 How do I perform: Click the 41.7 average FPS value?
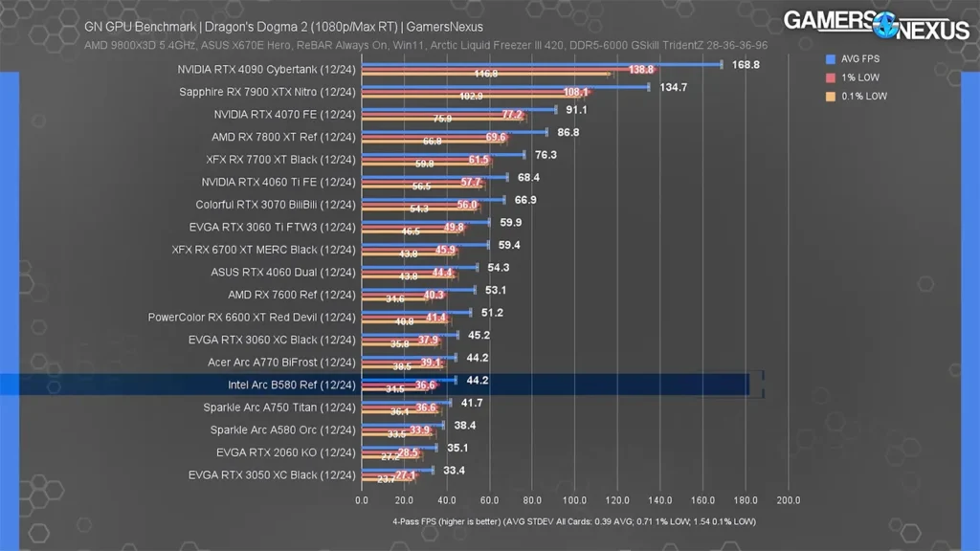click(x=472, y=403)
